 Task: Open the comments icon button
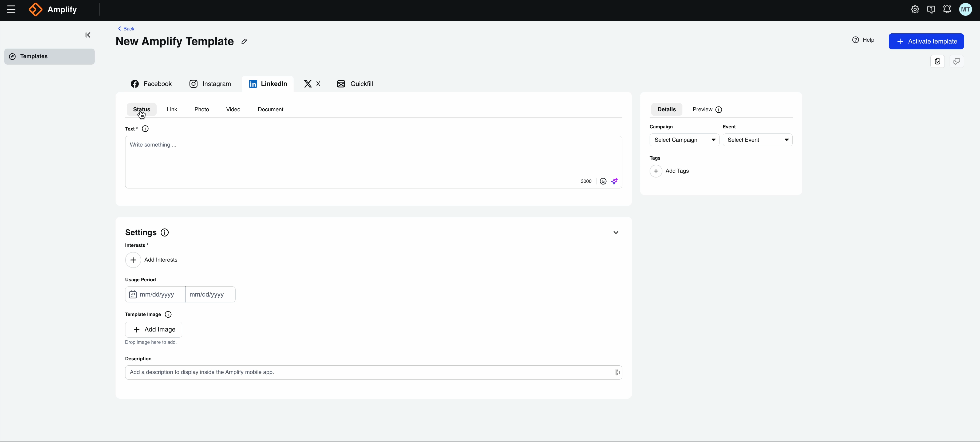(957, 61)
